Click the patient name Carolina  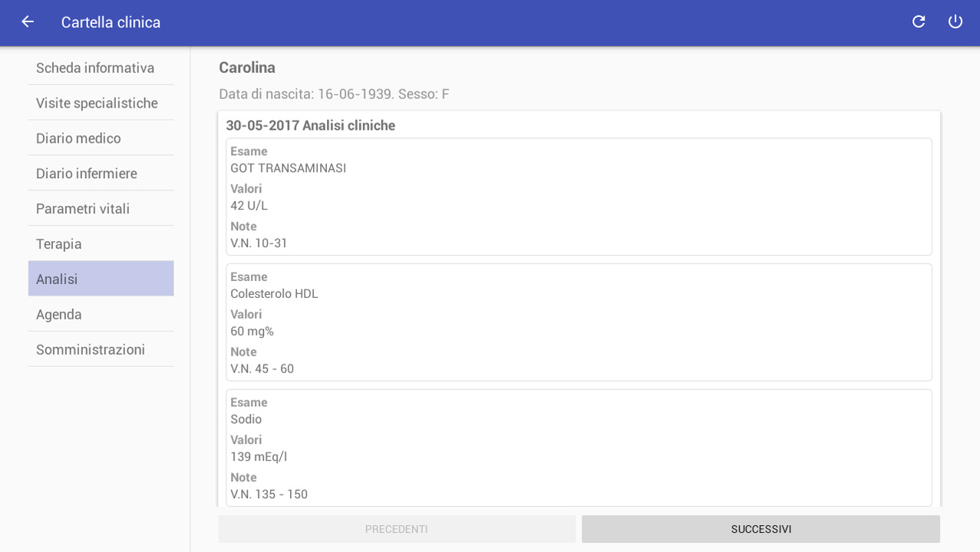coord(247,68)
